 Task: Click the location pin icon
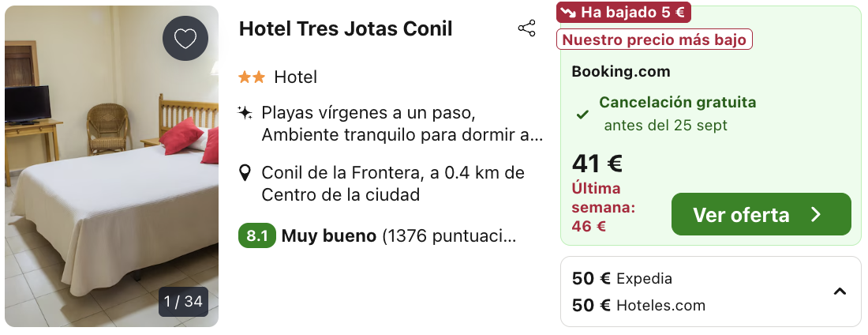coord(245,173)
